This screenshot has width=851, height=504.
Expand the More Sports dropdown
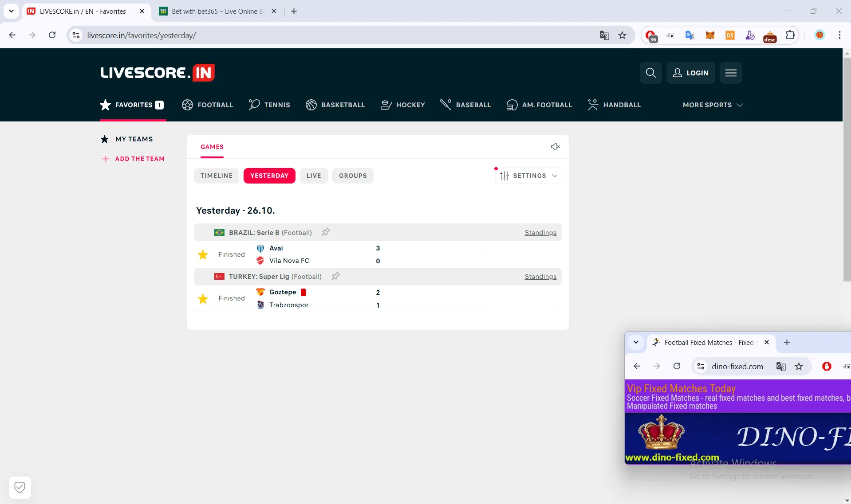click(x=713, y=105)
